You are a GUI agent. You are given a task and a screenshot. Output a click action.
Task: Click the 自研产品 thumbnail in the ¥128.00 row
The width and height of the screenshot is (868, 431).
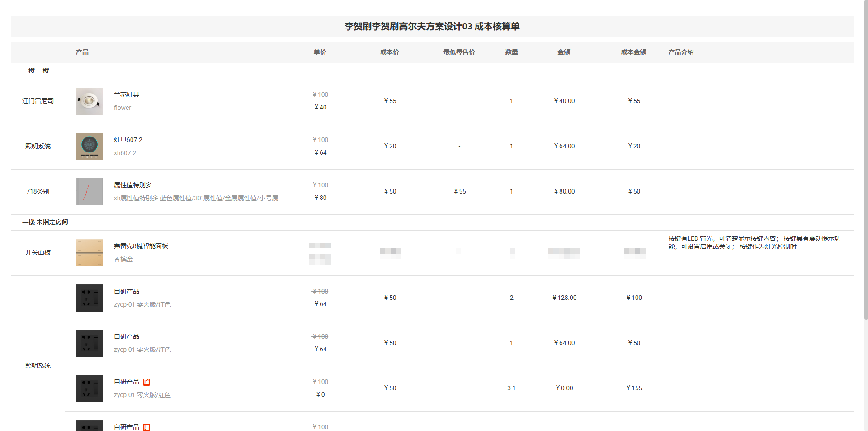click(90, 298)
